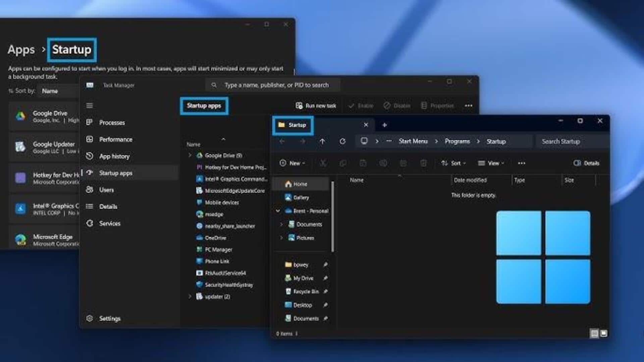Open the New dropdown in File Explorer
This screenshot has height=362, width=644.
(x=292, y=163)
